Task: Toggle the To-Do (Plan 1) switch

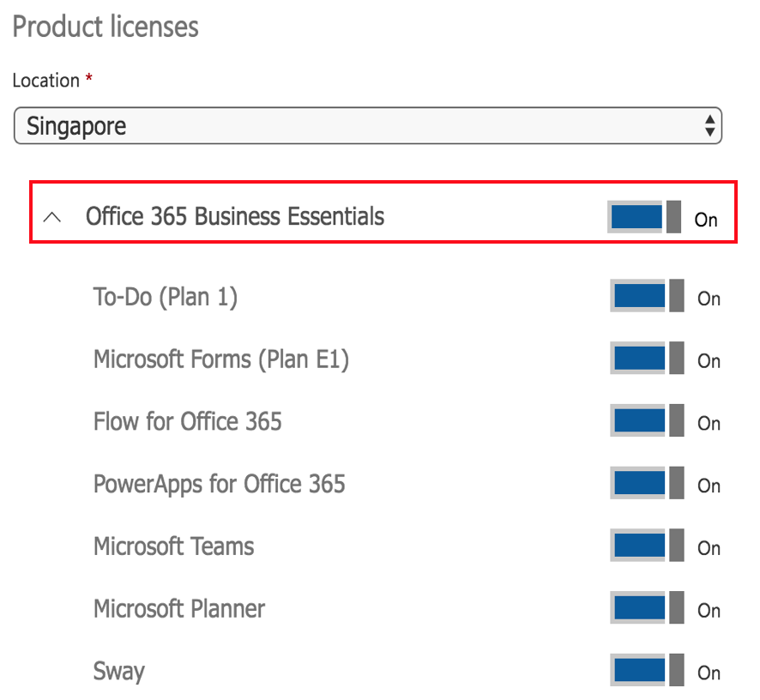Action: [x=647, y=296]
